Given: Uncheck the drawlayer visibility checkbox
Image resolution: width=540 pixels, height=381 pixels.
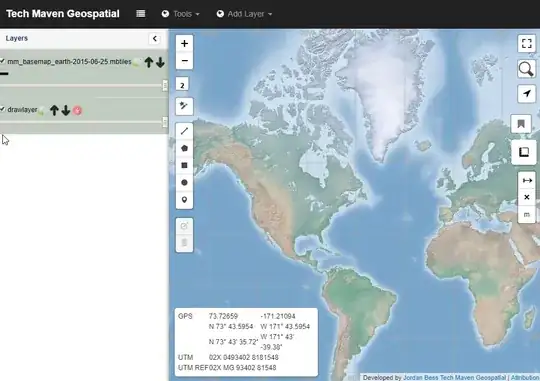Looking at the screenshot, I should pyautogui.click(x=2, y=109).
